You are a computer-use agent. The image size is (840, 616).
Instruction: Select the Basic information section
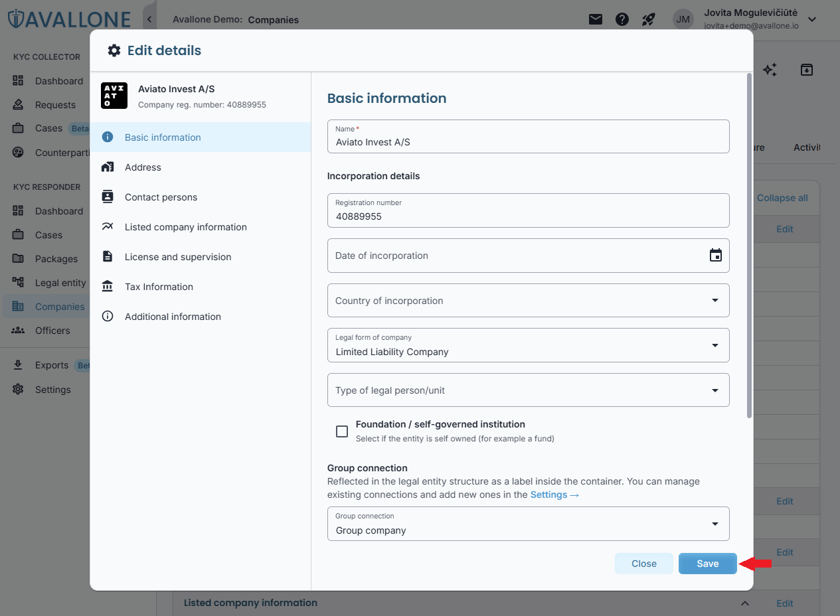tap(201, 137)
